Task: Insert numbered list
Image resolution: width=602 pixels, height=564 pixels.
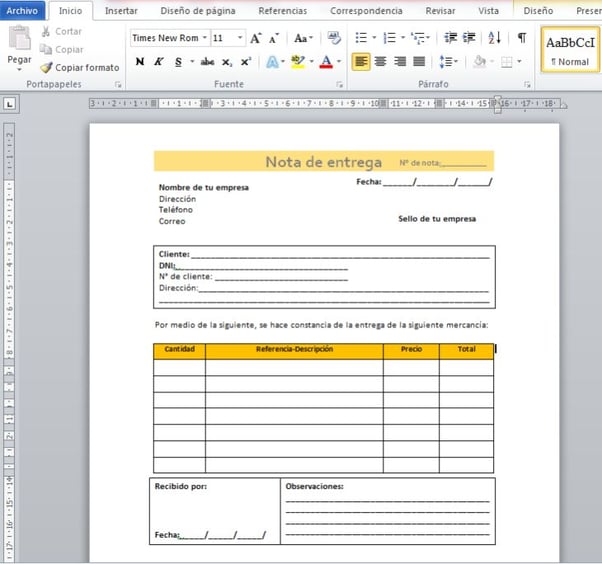Action: coord(389,38)
